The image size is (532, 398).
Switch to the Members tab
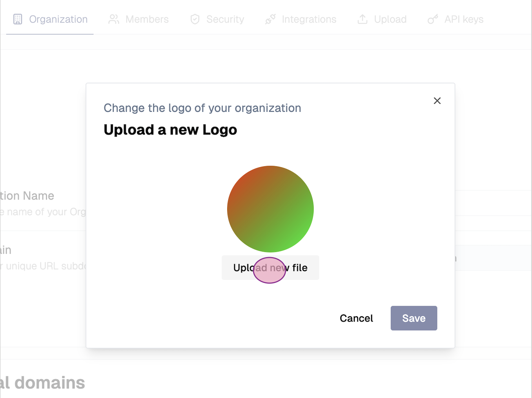(138, 19)
